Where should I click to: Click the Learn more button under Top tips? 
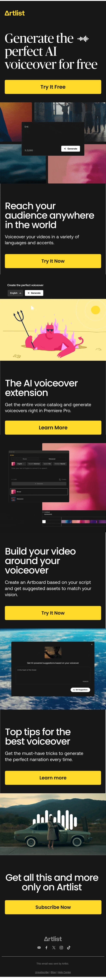tap(53, 778)
